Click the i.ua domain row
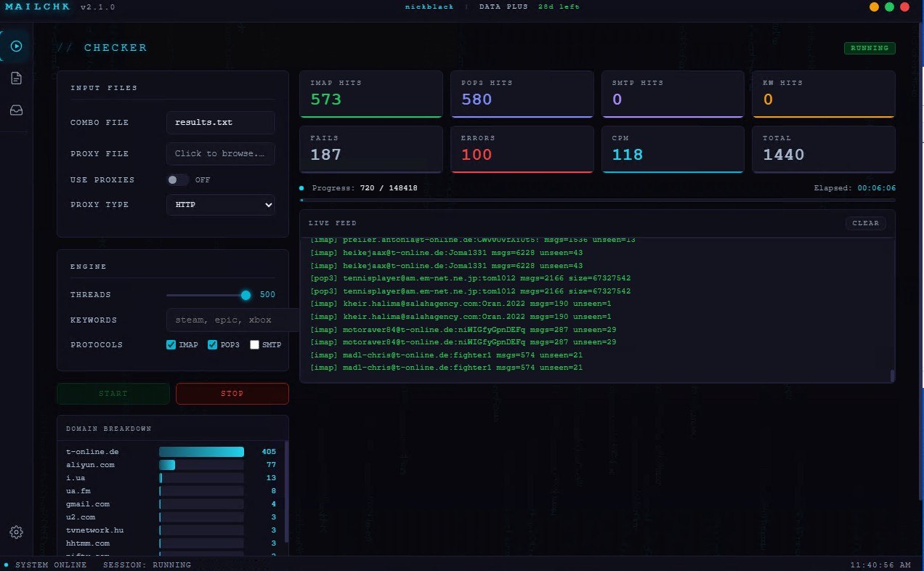The width and height of the screenshot is (924, 571). coord(171,478)
